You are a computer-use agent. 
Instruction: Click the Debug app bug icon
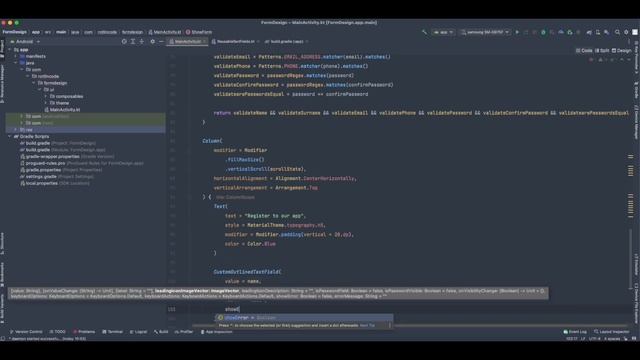pos(543,32)
